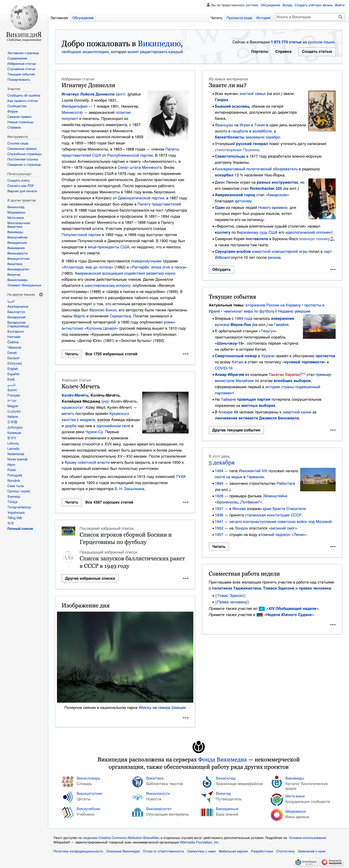Click Читать button under Колеч-Мечеть article
The image size is (349, 868).
coord(71,502)
